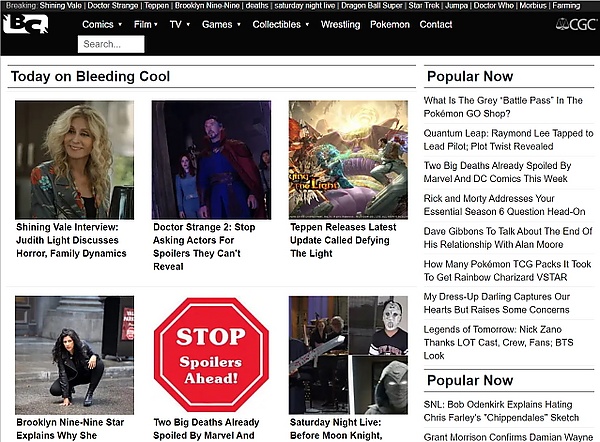The width and height of the screenshot is (600, 442).
Task: Select Contact in the navigation bar
Action: 436,24
